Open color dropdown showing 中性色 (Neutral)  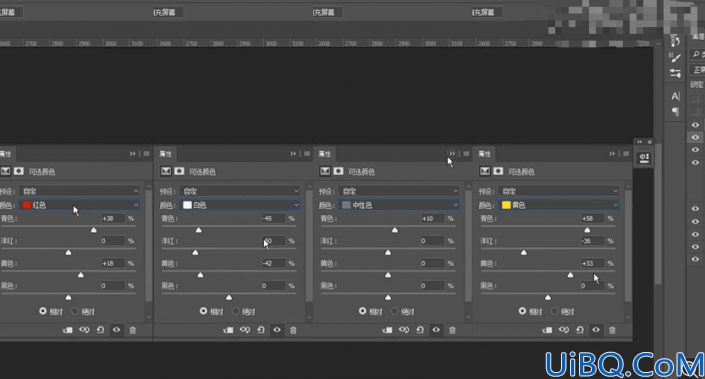pyautogui.click(x=399, y=205)
